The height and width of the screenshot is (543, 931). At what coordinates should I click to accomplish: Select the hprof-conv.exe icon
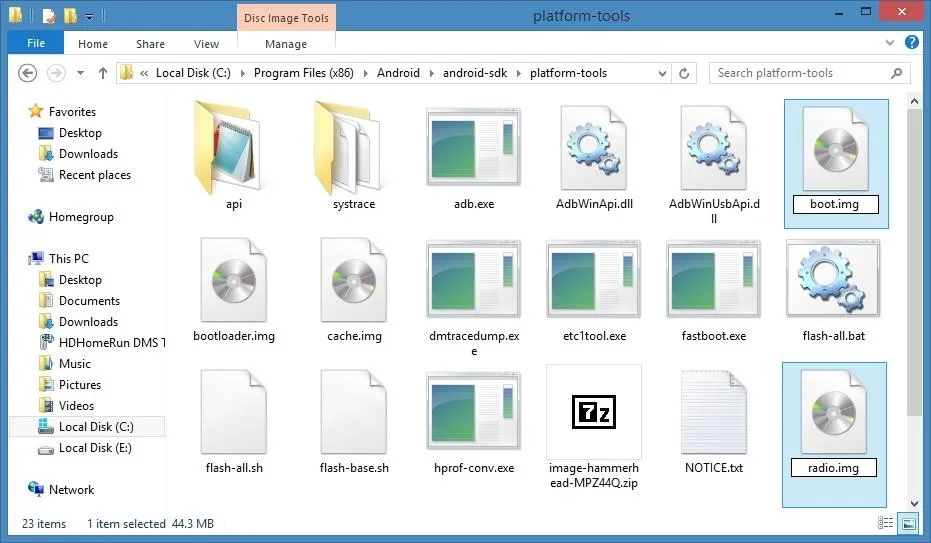coord(473,411)
